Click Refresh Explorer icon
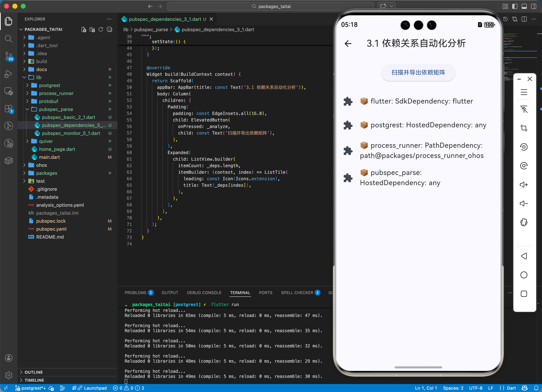 pyautogui.click(x=101, y=29)
